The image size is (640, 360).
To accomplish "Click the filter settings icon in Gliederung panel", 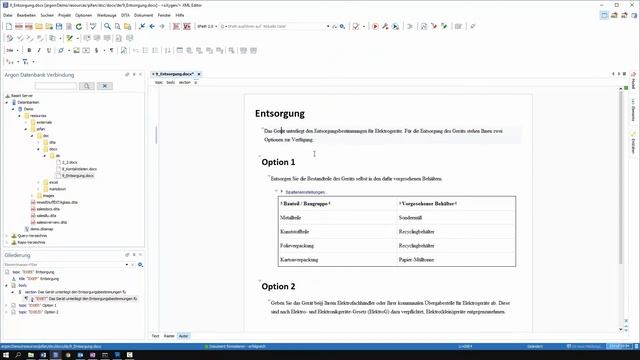I will (x=140, y=265).
